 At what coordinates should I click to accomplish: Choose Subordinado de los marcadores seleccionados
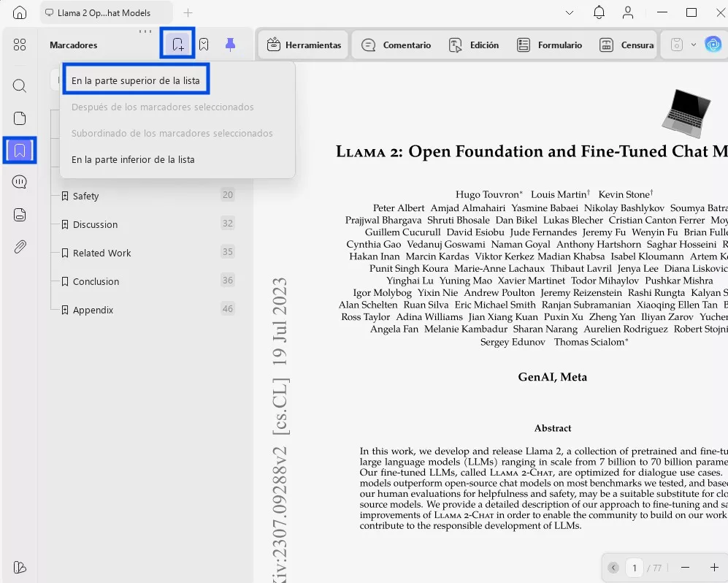point(172,133)
